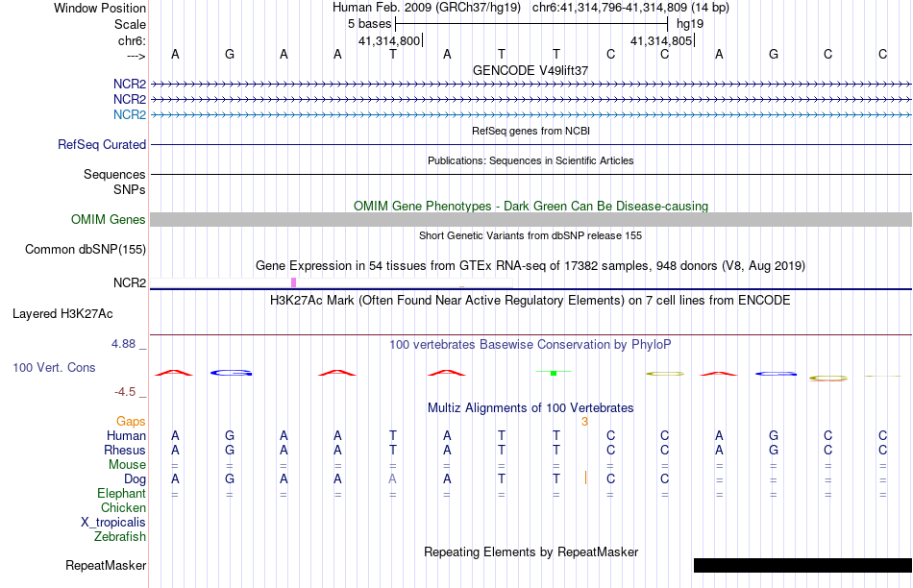Click the chr6:41,314,796-41,314,809 (14 bp) position text
913x588 pixels.
pyautogui.click(x=630, y=8)
